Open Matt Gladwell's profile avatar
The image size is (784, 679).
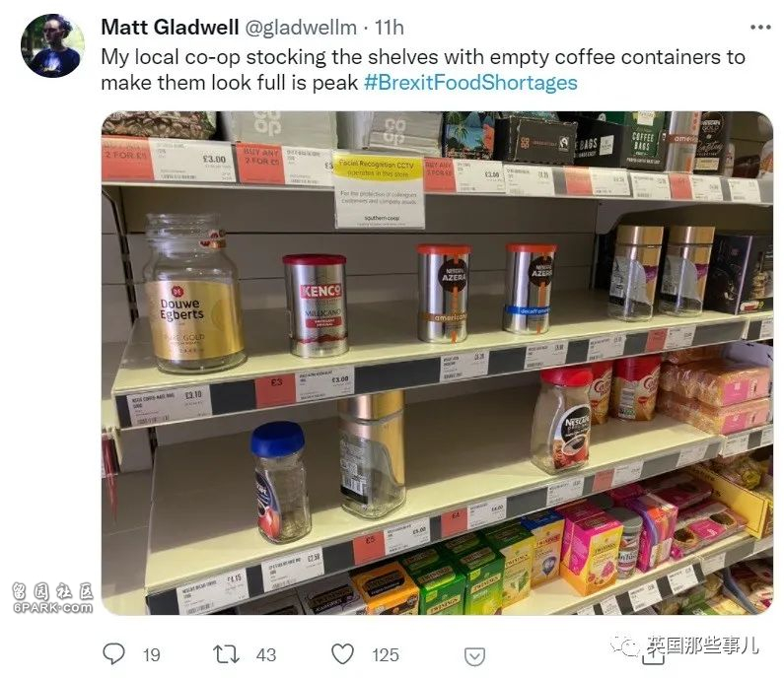click(52, 45)
